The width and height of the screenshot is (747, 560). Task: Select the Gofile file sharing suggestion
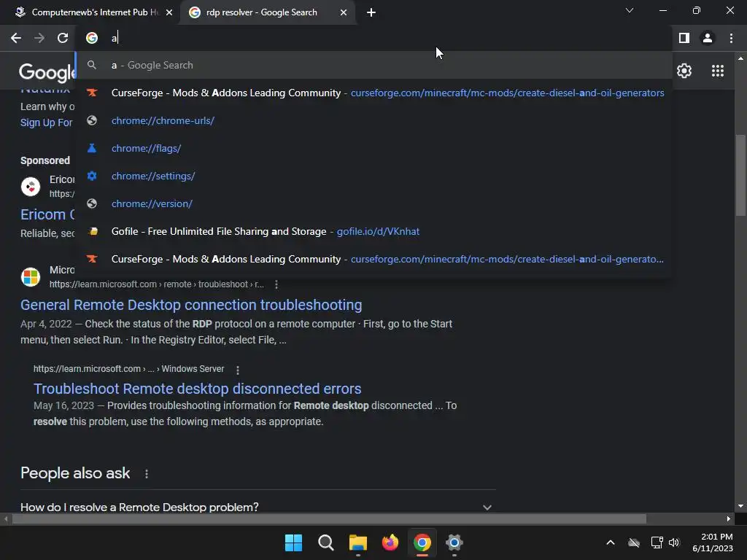374,231
